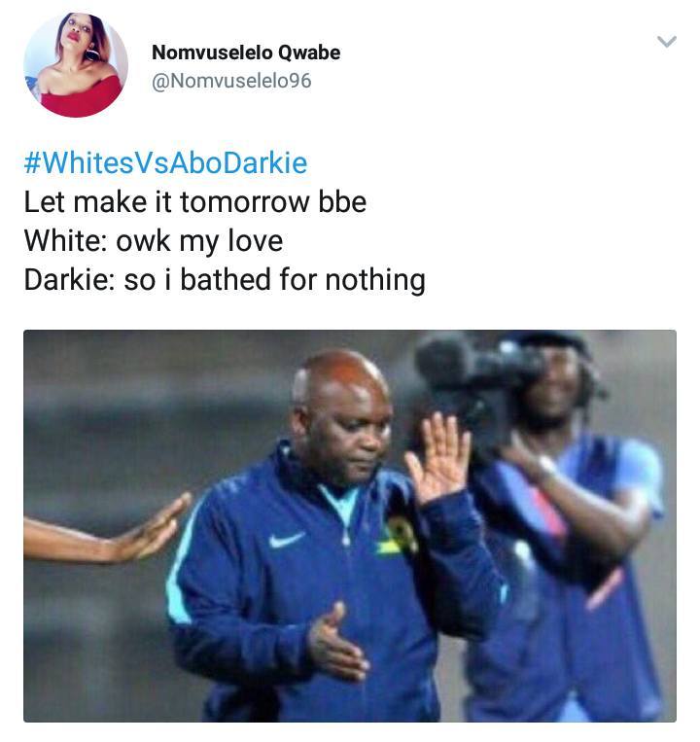Image resolution: width=700 pixels, height=742 pixels.
Task: Expand the tweet options chevron
Action: (667, 42)
